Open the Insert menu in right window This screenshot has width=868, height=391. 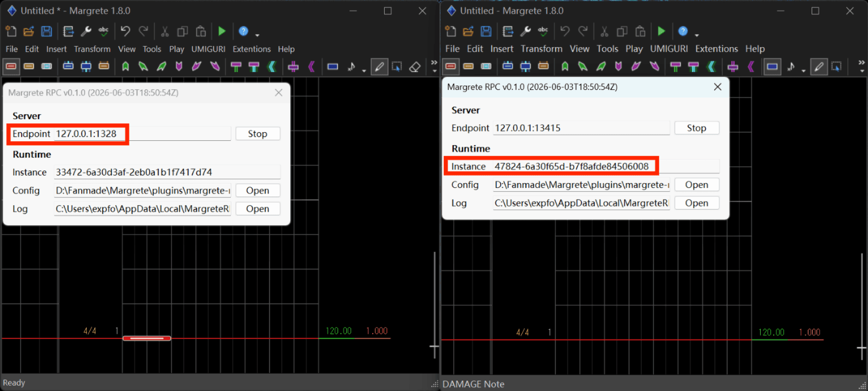(502, 49)
